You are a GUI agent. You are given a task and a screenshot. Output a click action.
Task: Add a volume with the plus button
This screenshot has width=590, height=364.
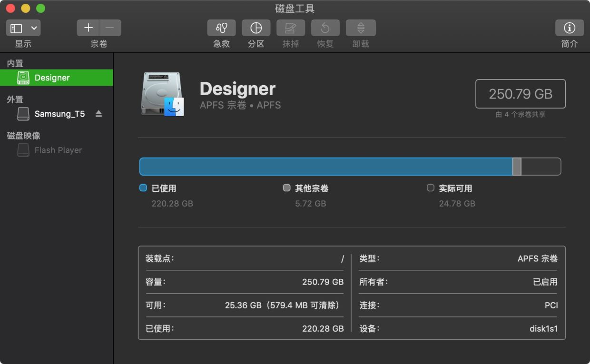[x=88, y=28]
